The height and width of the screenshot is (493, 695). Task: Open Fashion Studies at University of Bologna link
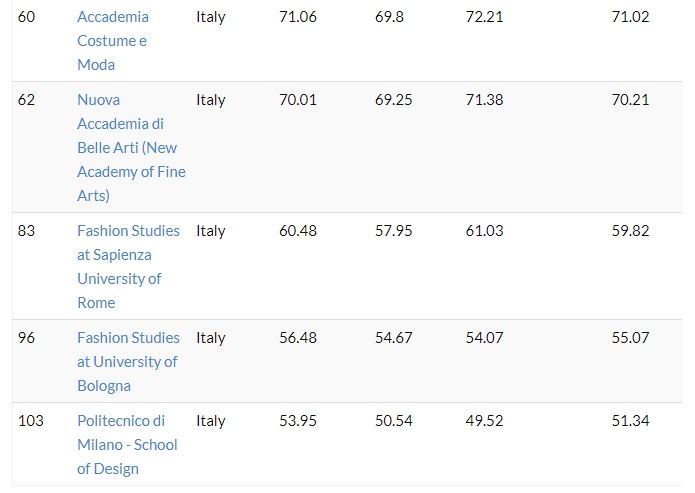[x=129, y=362]
